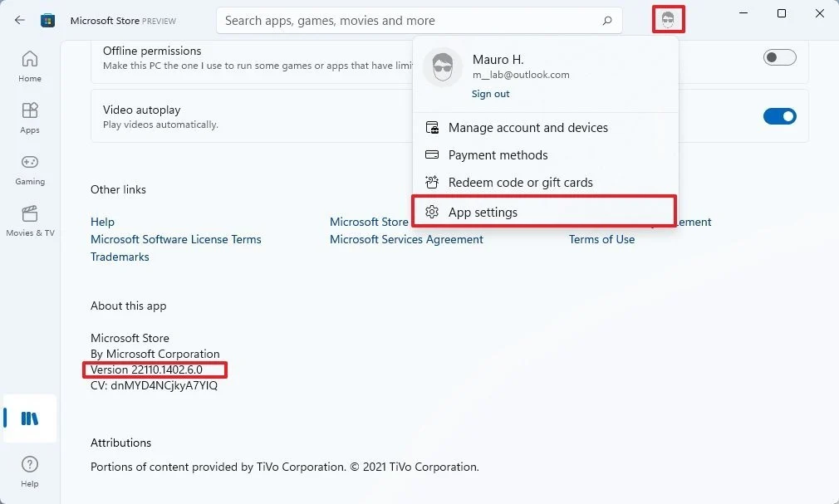Click the Video autoplay setting title
The height and width of the screenshot is (504, 839).
[142, 110]
